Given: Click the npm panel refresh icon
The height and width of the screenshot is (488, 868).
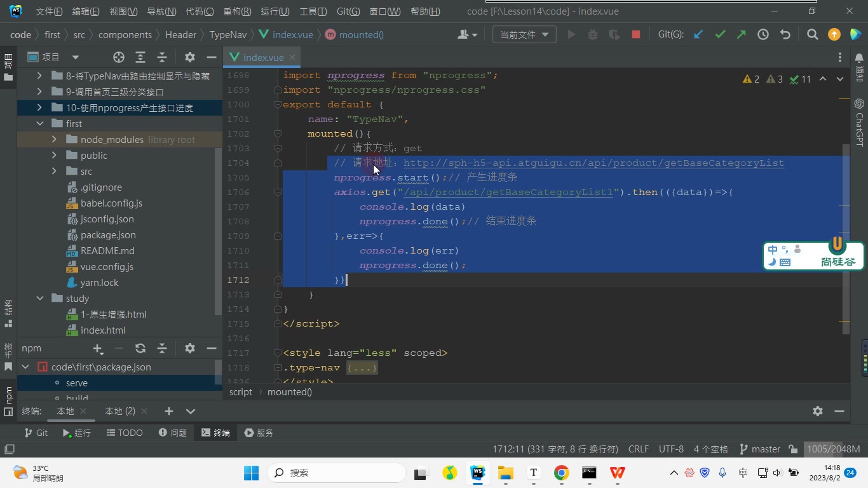Looking at the screenshot, I should click(140, 348).
